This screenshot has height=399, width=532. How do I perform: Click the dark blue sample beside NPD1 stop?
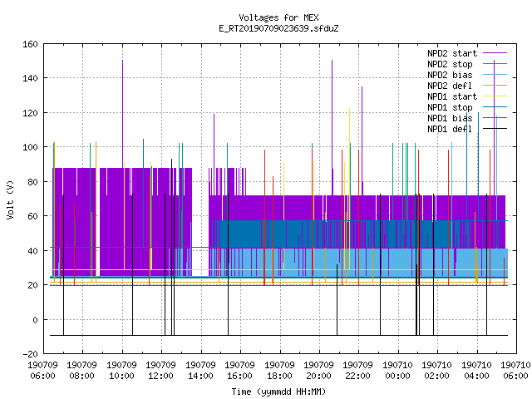tap(495, 107)
